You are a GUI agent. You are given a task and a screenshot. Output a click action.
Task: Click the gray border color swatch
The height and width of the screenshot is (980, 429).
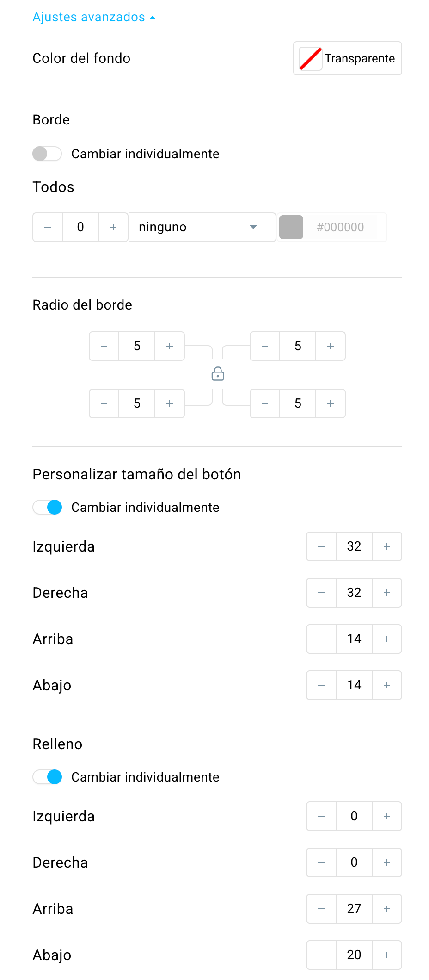click(291, 227)
